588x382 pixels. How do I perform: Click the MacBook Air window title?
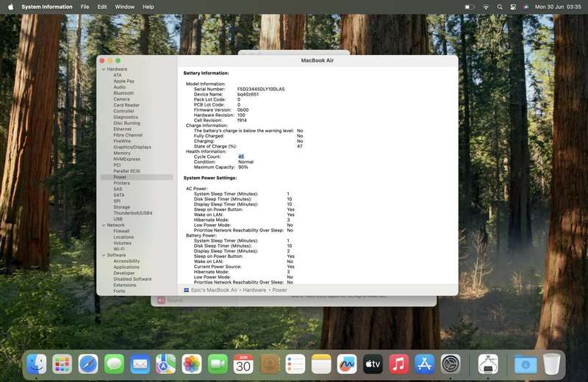318,60
